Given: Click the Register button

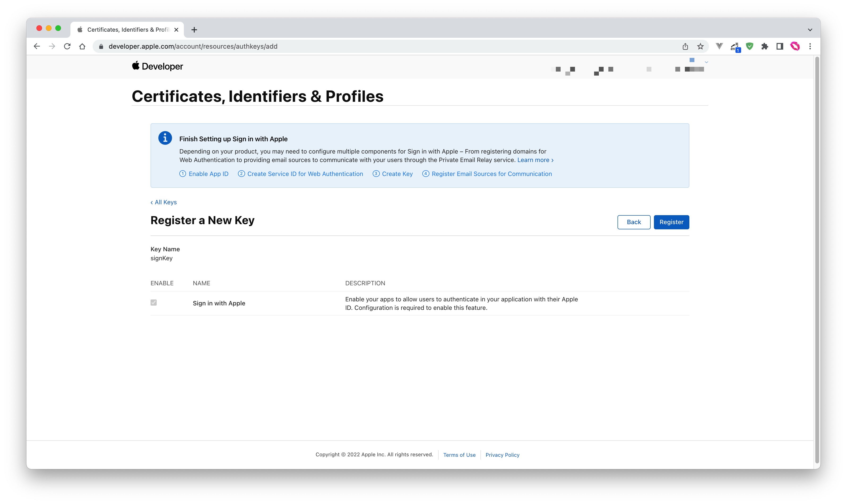Looking at the screenshot, I should (671, 222).
